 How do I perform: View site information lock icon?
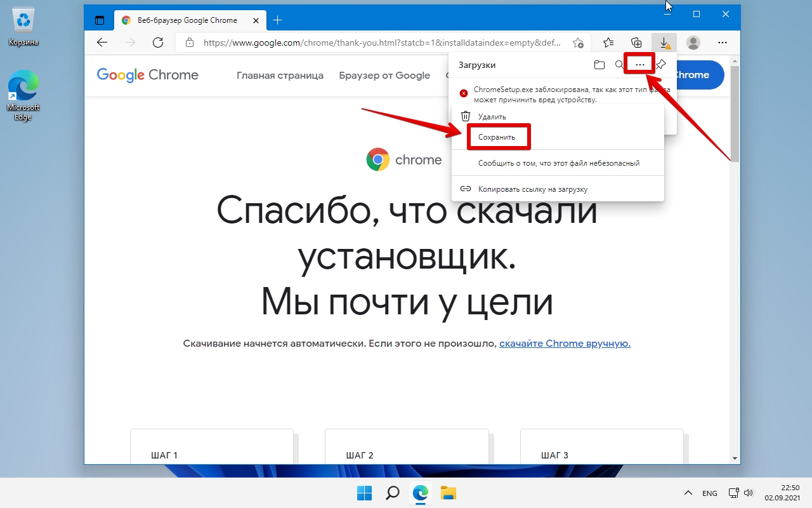(189, 43)
